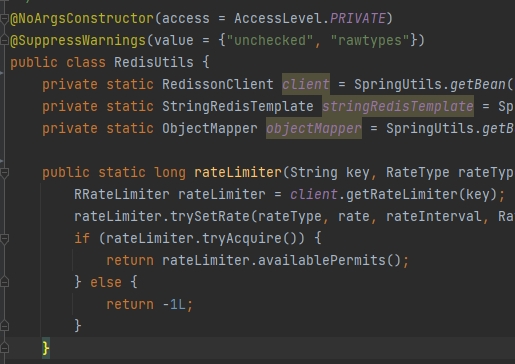Click fold end marker at else block's closing brace
The image size is (515, 364).
(4, 326)
